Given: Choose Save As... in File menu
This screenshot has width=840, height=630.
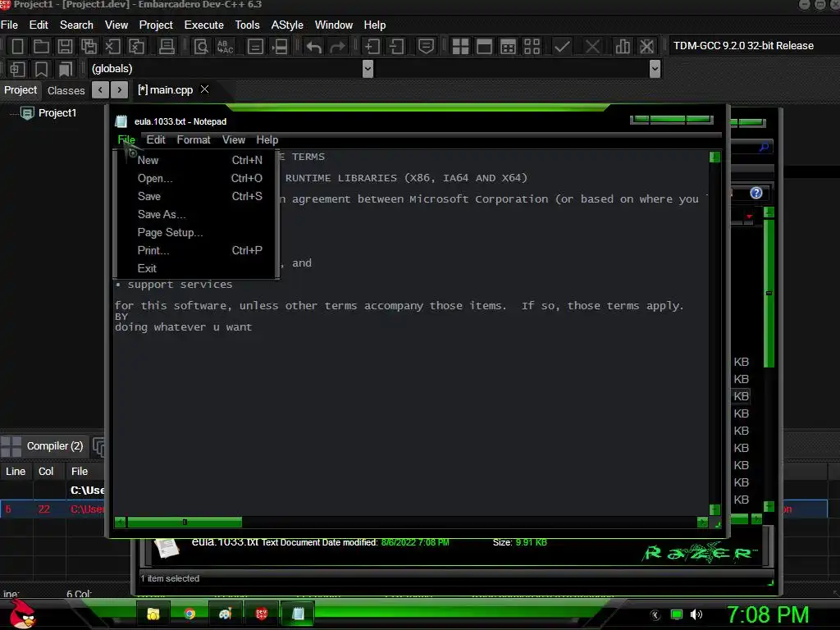Looking at the screenshot, I should (x=196, y=215).
